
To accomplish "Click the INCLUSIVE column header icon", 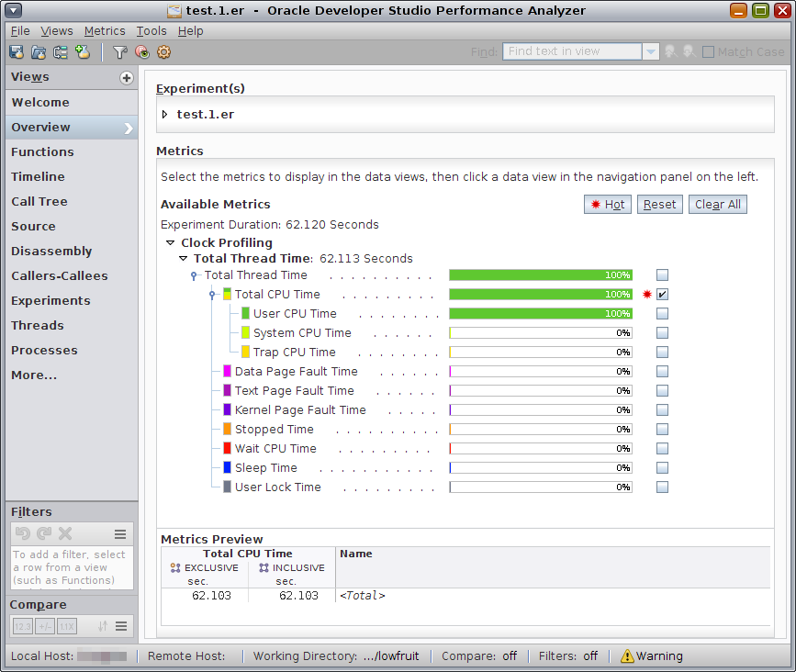I will pos(263,567).
